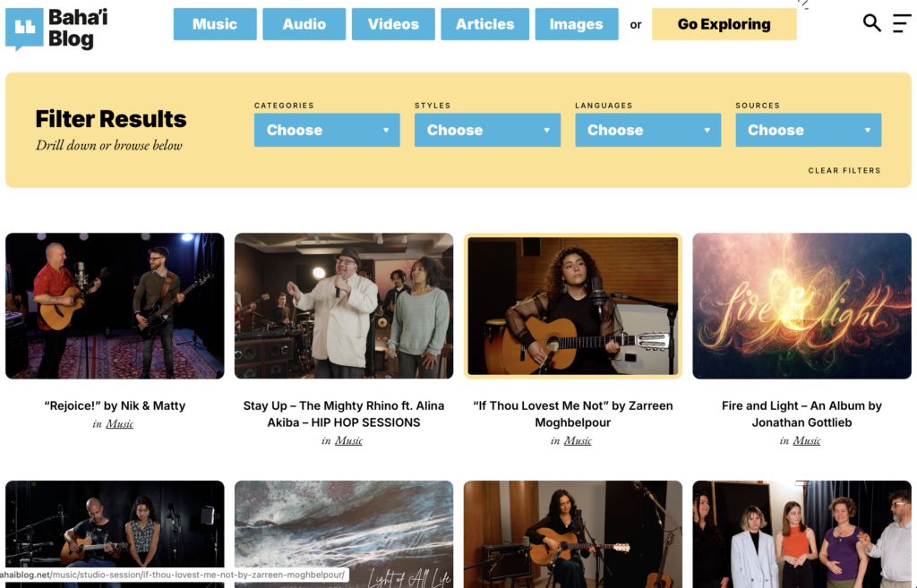
Task: Open the Fire and Light album artwork
Action: pos(801,305)
